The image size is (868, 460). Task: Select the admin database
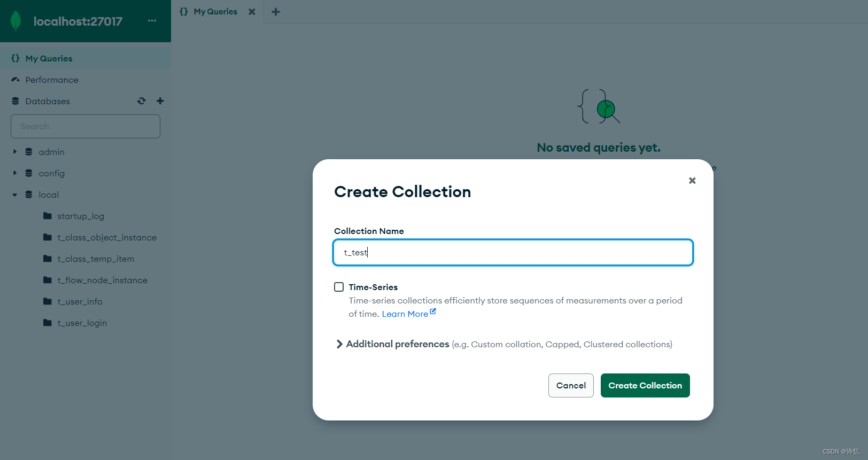51,152
